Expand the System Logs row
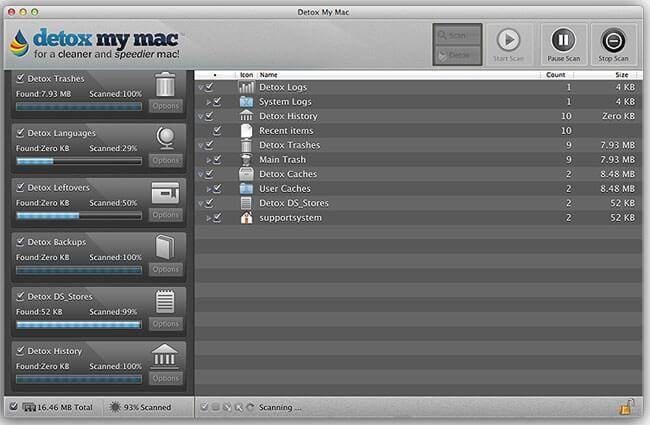 tap(209, 102)
